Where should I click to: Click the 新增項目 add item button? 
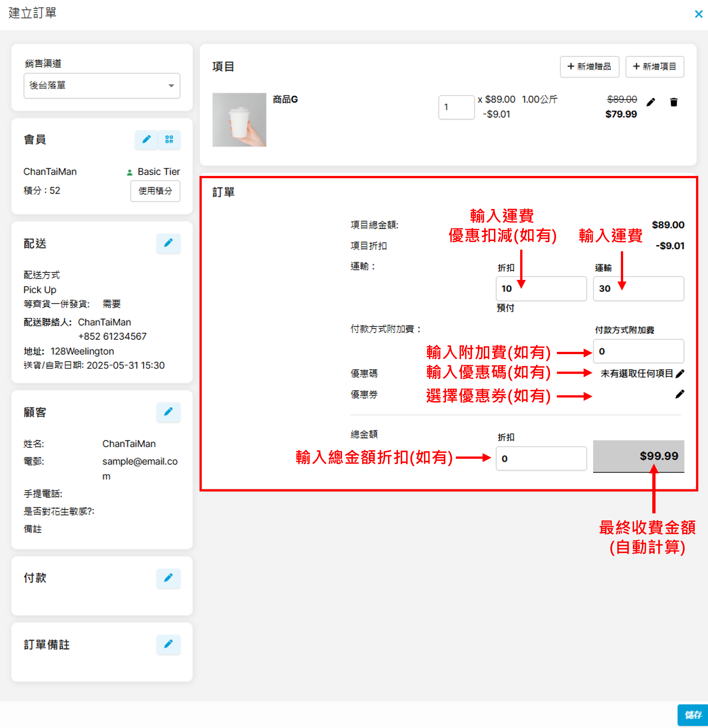tap(655, 67)
